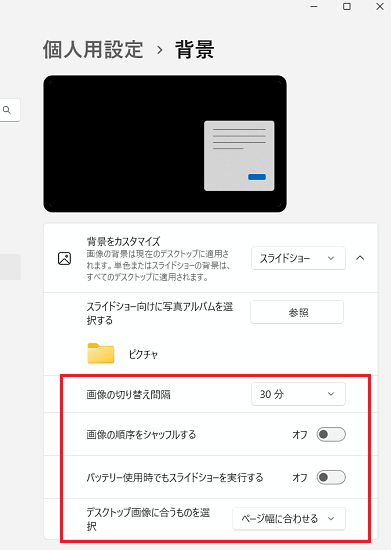This screenshot has width=391, height=550.
Task: Click the 背景 page title
Action: (195, 49)
